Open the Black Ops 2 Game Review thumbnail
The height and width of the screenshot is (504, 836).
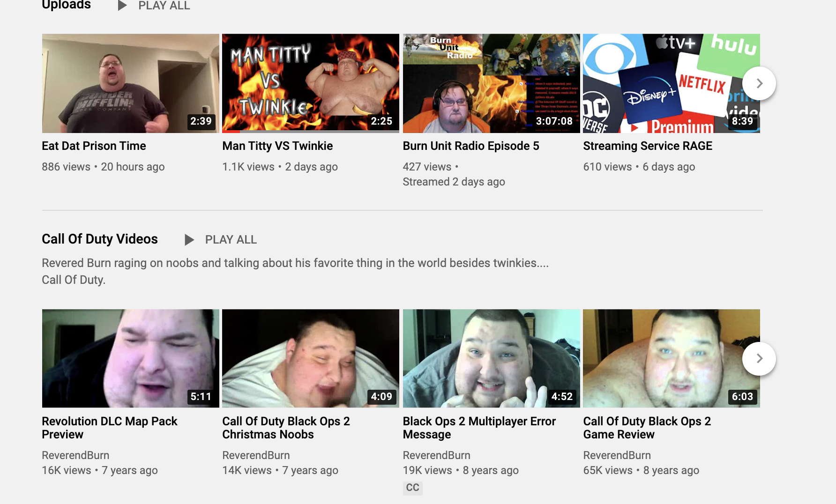point(672,358)
